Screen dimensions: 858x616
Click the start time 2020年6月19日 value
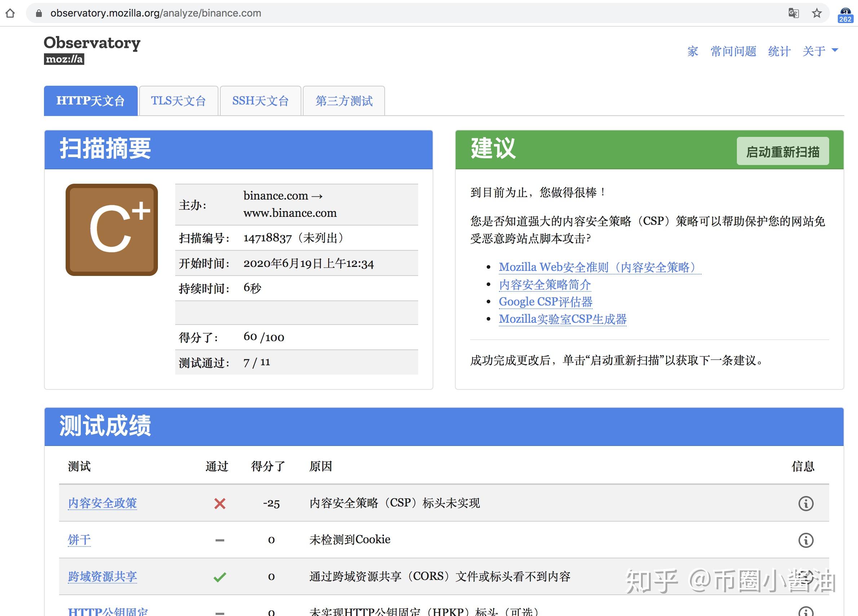[x=308, y=263]
